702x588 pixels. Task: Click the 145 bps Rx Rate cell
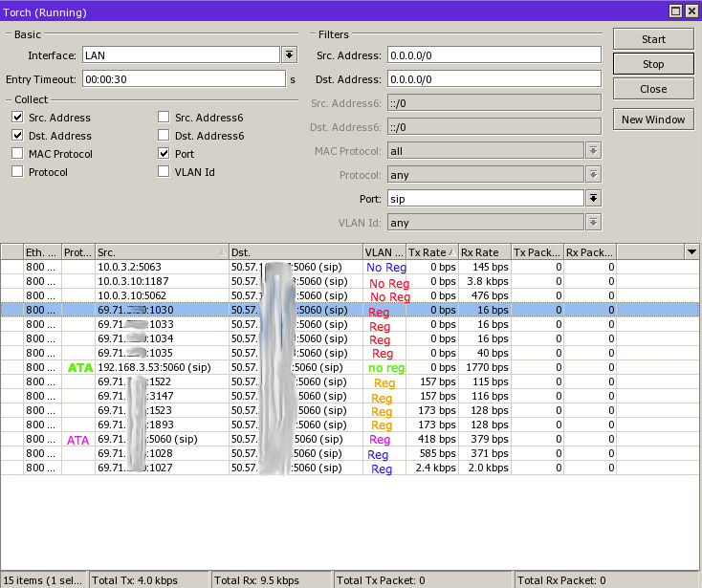pyautogui.click(x=484, y=267)
